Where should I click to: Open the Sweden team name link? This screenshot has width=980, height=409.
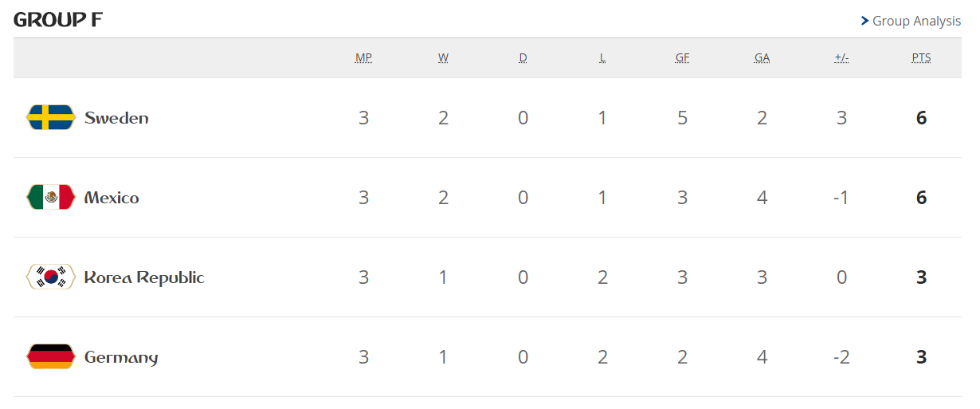(116, 118)
